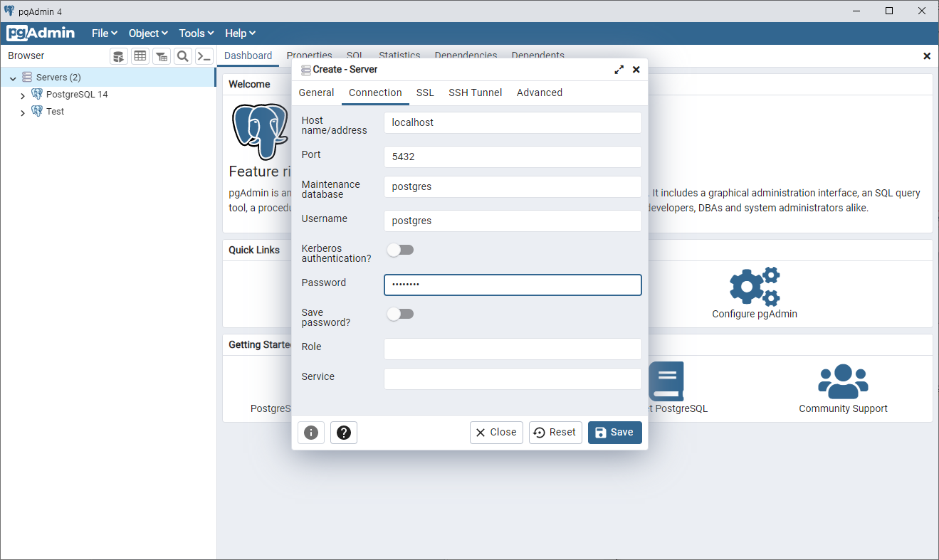This screenshot has width=939, height=560.
Task: Click the Filtered Rows icon
Action: coord(162,56)
